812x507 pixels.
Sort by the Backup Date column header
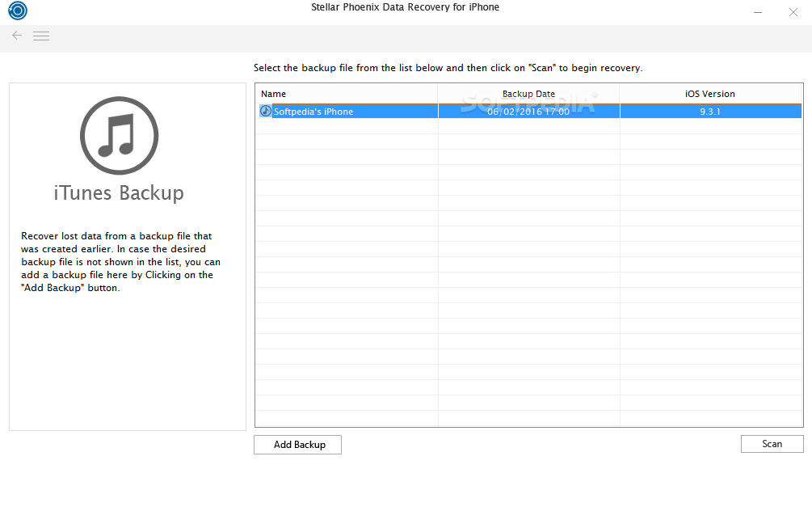pos(528,94)
